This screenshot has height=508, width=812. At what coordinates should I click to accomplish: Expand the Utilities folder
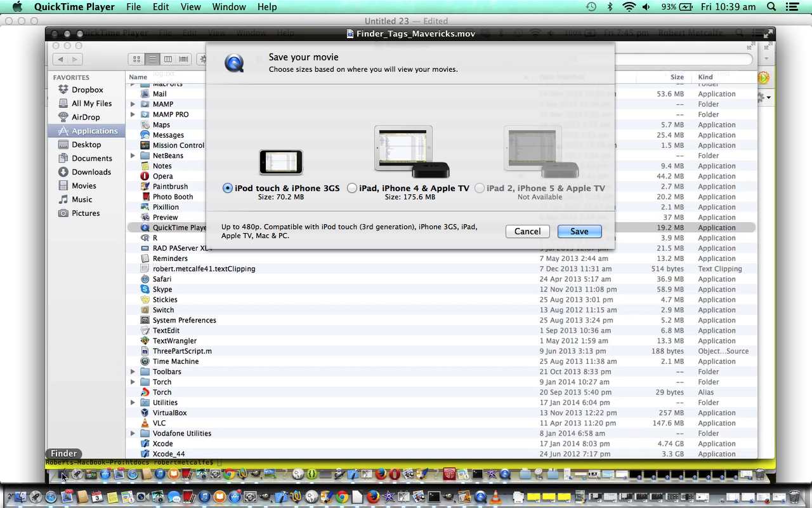click(x=133, y=403)
